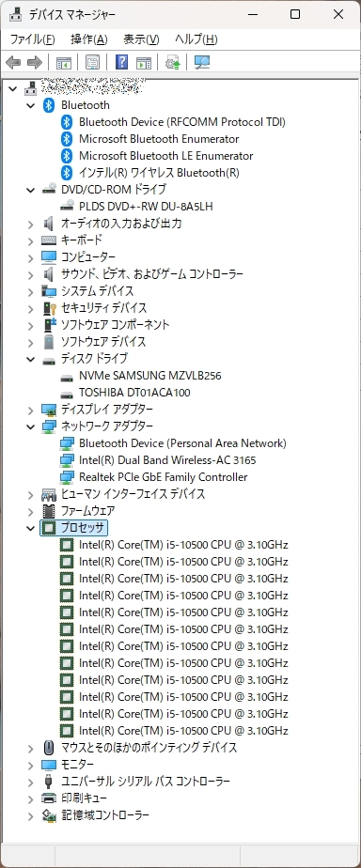Screen dimensions: 361x868
Task: Select Bluetooth Device (RFCOMM Protocol TDI)
Action: (182, 122)
